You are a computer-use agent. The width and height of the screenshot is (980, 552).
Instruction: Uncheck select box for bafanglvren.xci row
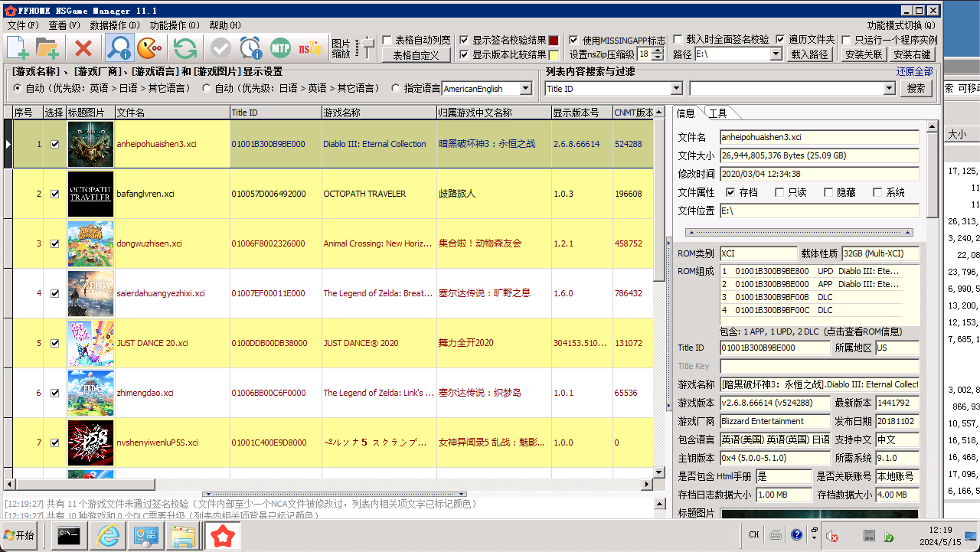point(54,194)
